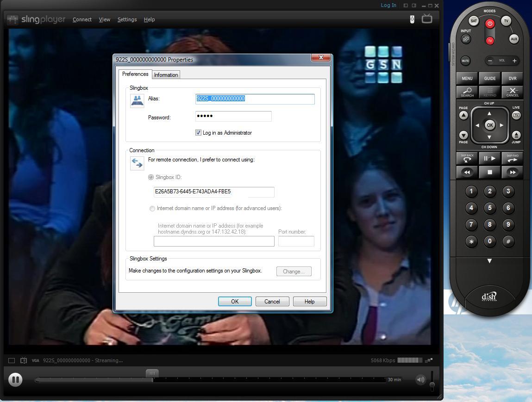532x402 pixels.
Task: Click the rewind button on remote
Action: [467, 172]
